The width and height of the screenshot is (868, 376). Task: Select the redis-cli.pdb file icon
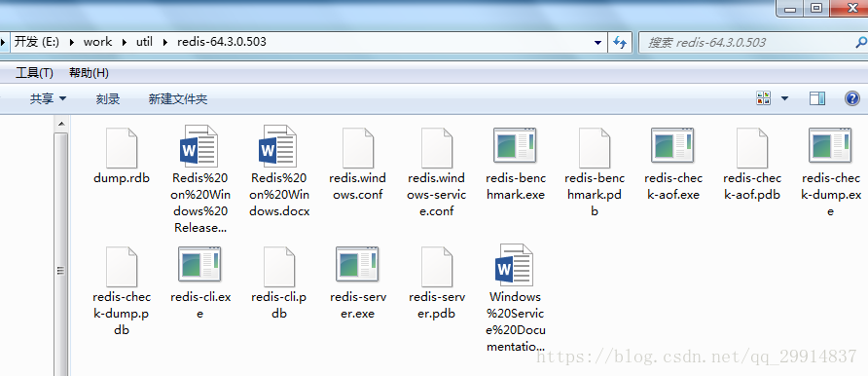(x=279, y=267)
